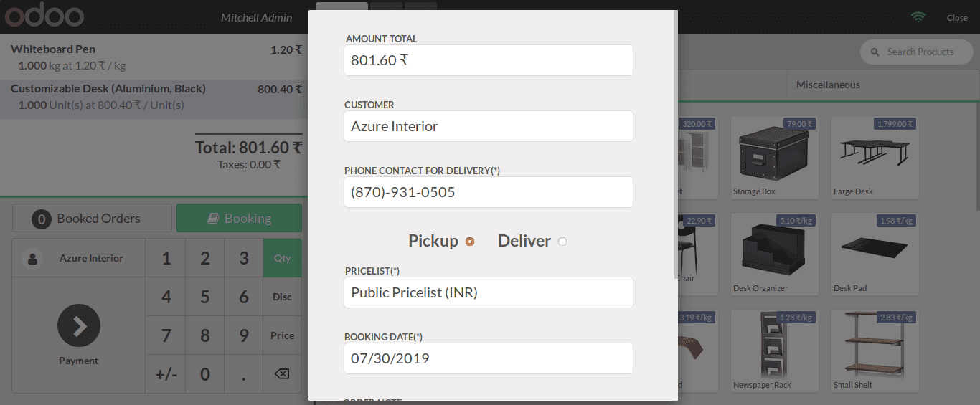Tap the backspace icon on numpad
The width and height of the screenshot is (980, 405).
coord(283,374)
